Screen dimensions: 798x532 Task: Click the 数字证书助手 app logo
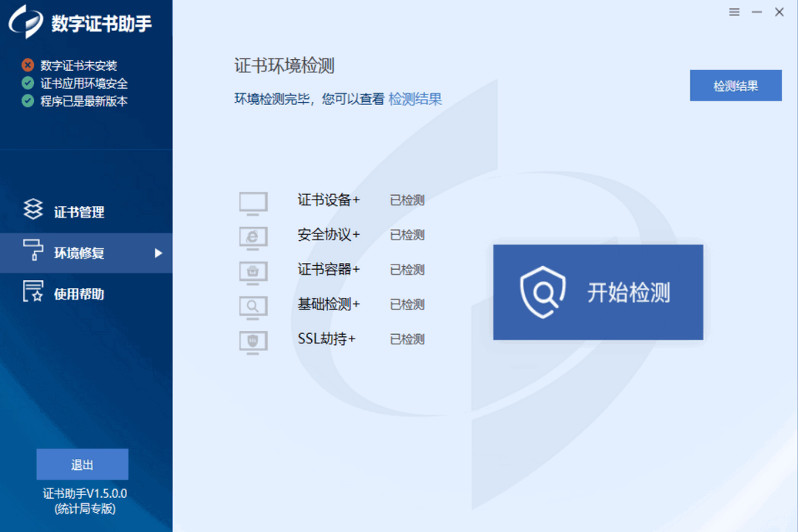click(x=26, y=22)
